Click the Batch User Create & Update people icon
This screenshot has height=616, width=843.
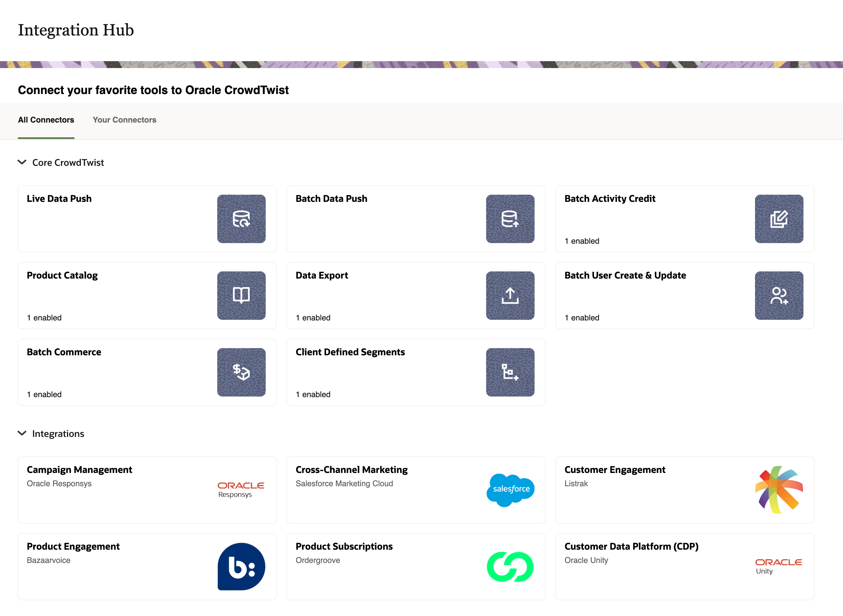coord(779,295)
